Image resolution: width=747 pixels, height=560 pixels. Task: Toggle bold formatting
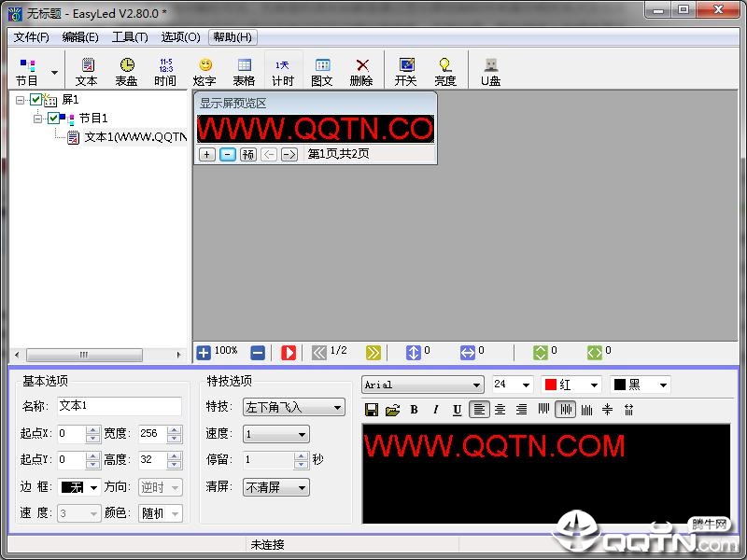tap(414, 410)
